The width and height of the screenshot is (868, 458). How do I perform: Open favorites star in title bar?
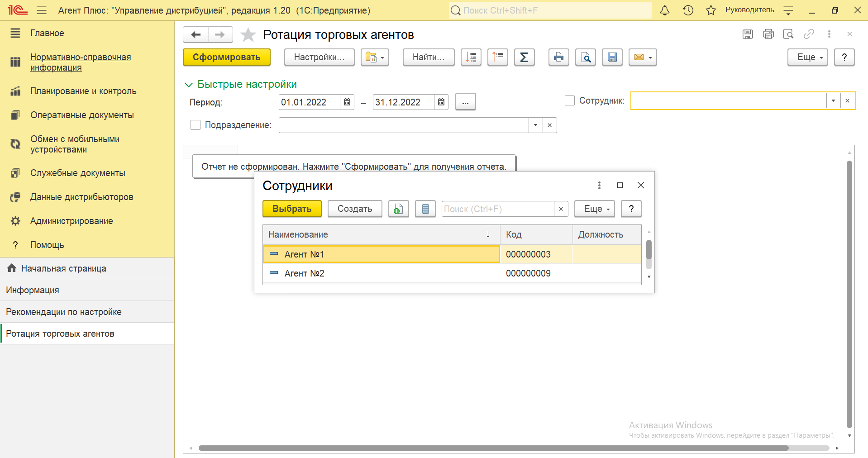pyautogui.click(x=711, y=10)
